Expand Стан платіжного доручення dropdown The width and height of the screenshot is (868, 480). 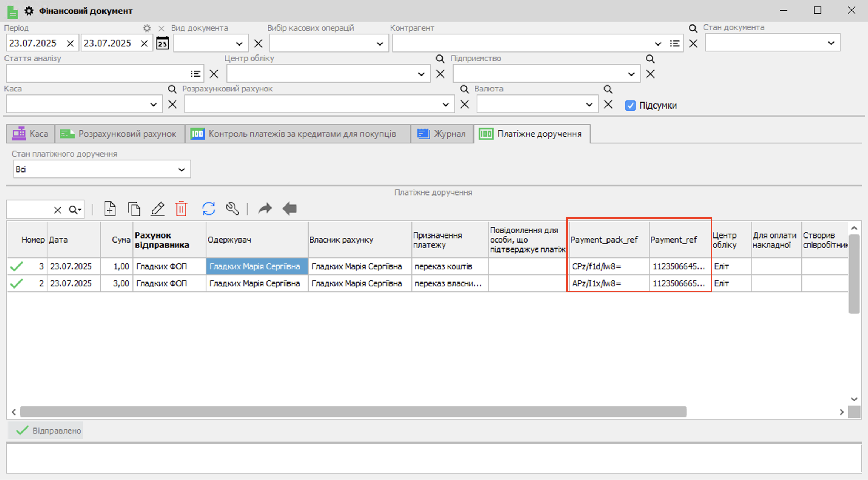(181, 170)
